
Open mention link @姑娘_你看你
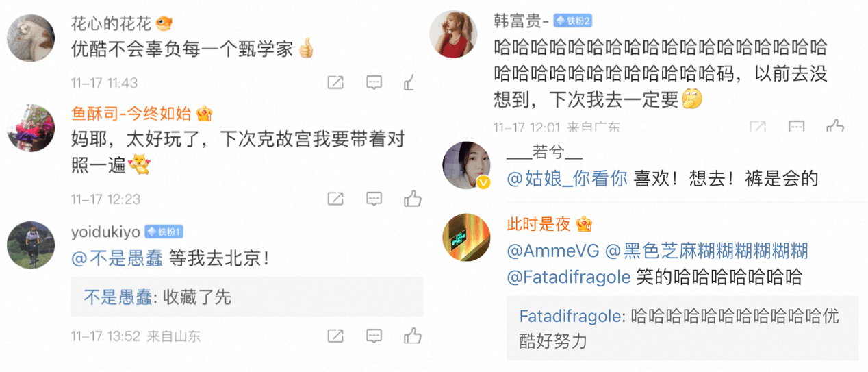[567, 179]
